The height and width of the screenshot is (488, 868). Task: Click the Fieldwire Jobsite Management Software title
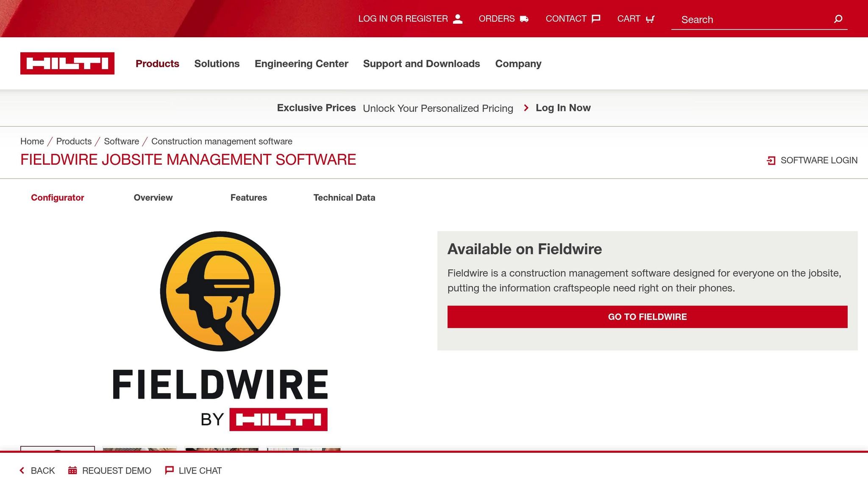[x=188, y=160]
